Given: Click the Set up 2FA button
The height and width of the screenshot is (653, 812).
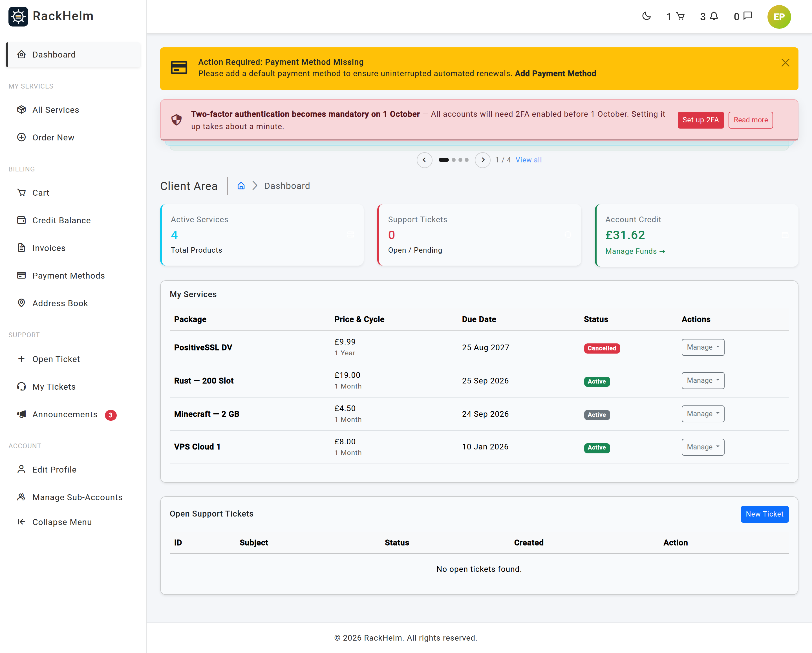Looking at the screenshot, I should pyautogui.click(x=701, y=120).
